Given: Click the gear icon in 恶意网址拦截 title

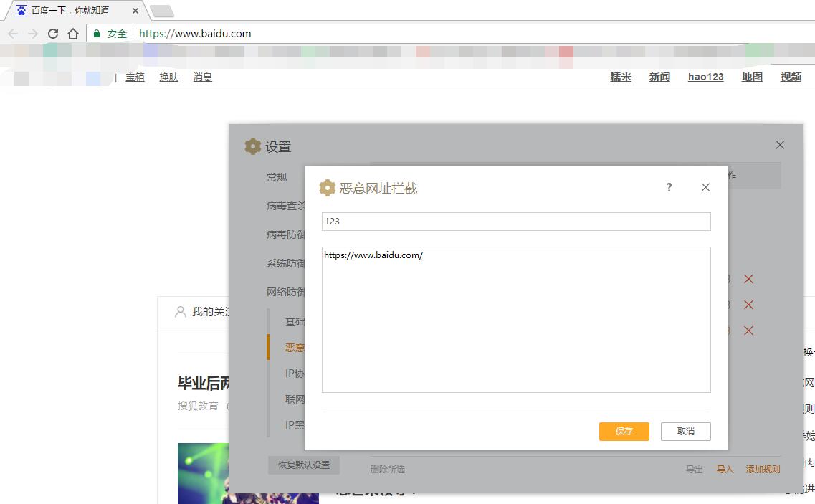Looking at the screenshot, I should click(328, 188).
